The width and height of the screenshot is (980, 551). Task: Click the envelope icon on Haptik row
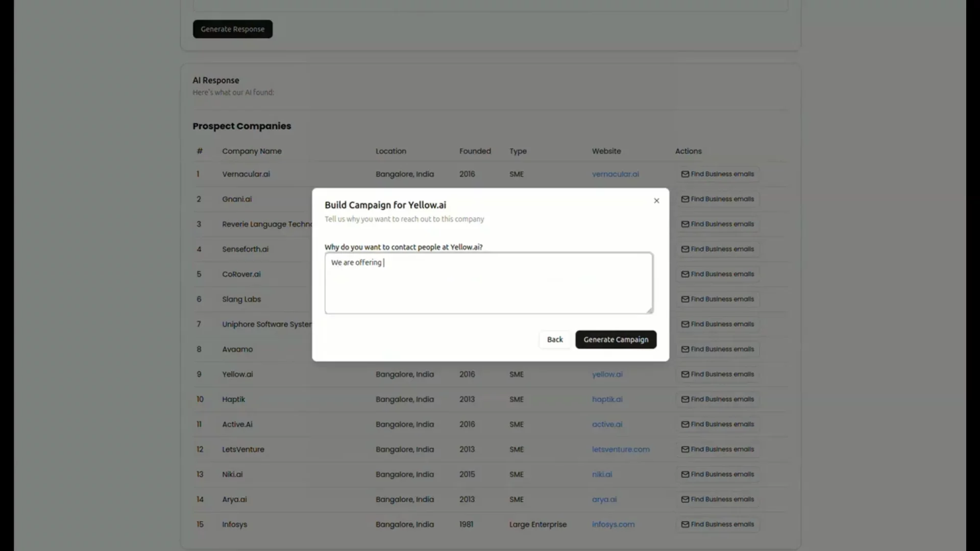[685, 399]
